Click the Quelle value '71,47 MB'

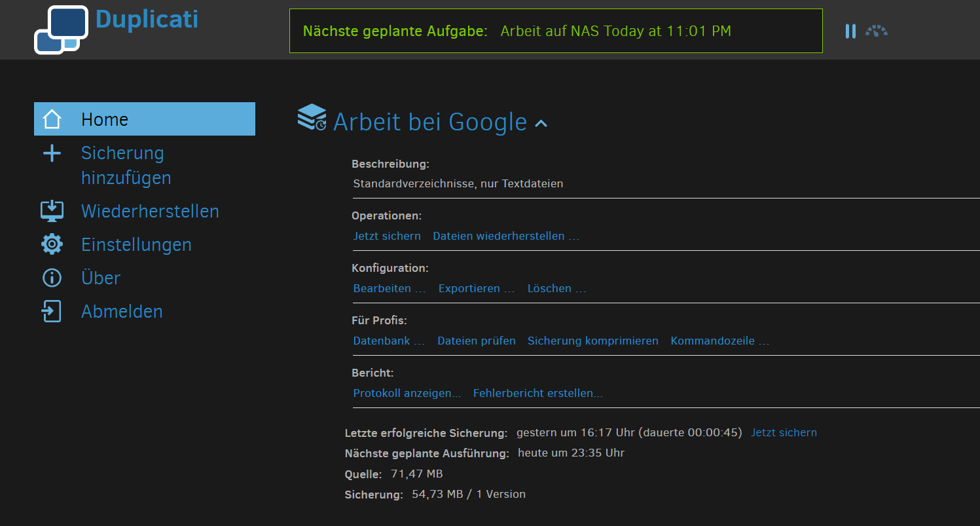click(x=417, y=474)
